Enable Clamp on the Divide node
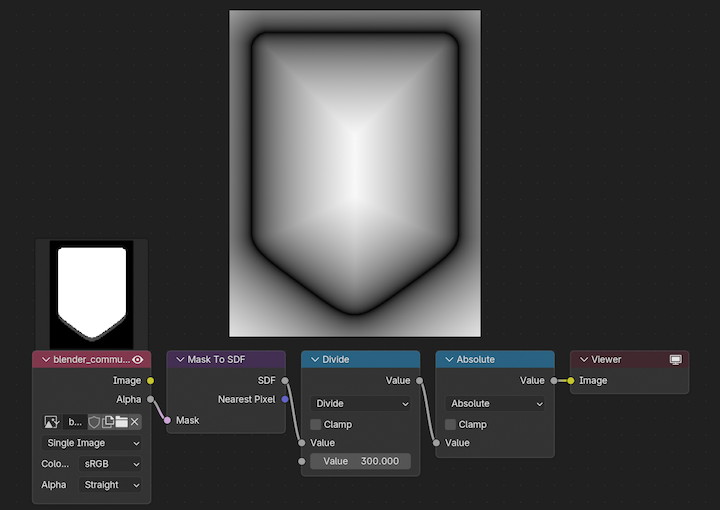 click(316, 424)
